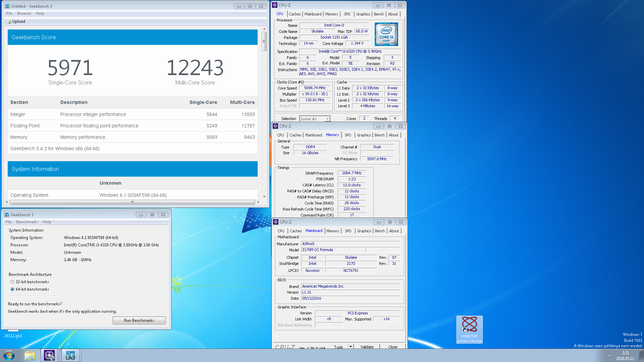Select 32-bit benchmarks radio option

click(12, 282)
